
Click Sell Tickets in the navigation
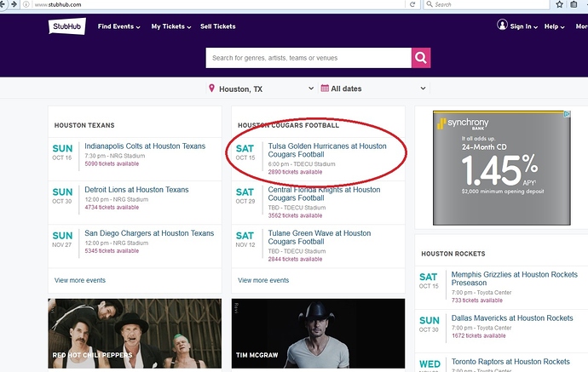218,26
